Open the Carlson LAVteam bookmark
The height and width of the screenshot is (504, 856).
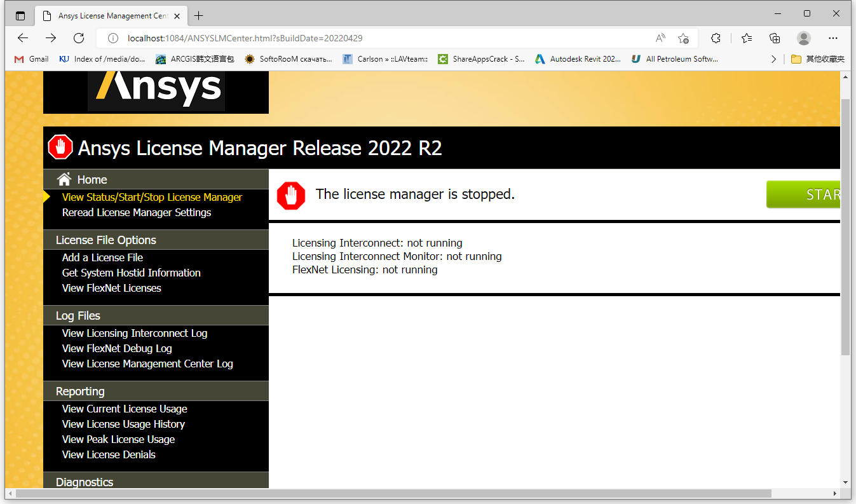385,59
